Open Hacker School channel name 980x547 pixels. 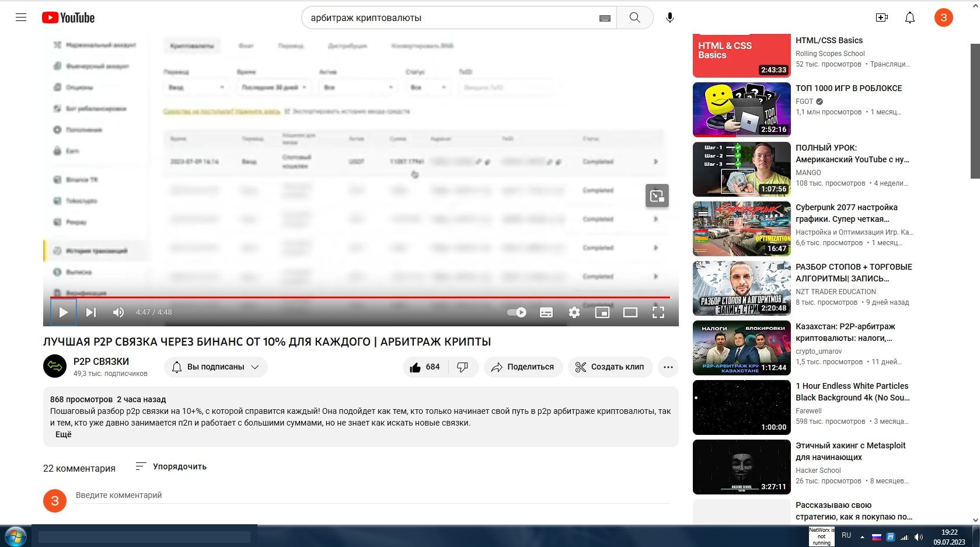pos(818,471)
